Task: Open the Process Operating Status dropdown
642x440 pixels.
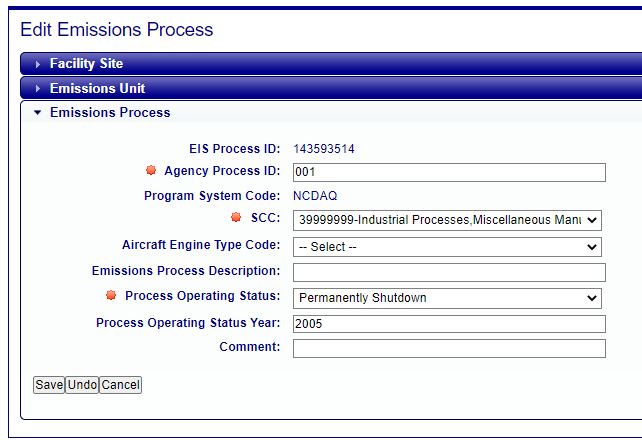Action: coord(447,298)
